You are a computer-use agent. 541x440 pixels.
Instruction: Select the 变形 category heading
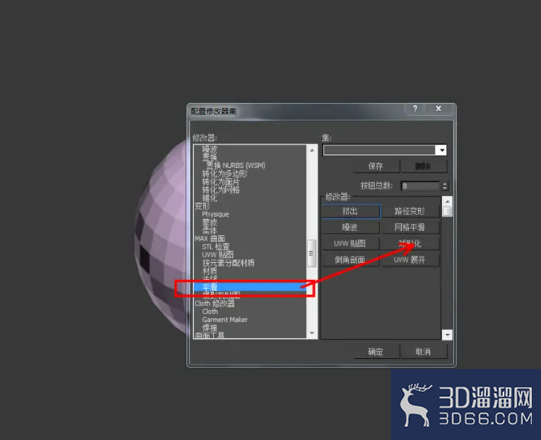point(203,206)
